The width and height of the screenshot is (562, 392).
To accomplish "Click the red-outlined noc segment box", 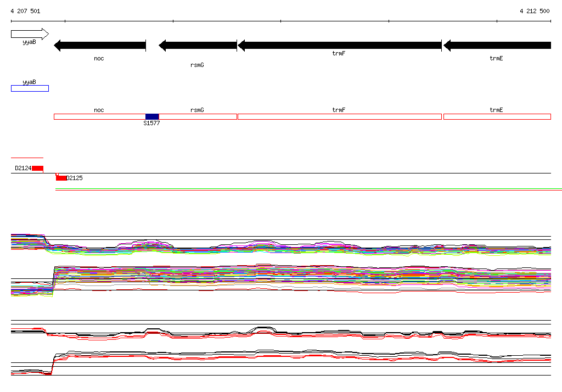I will 100,116.
